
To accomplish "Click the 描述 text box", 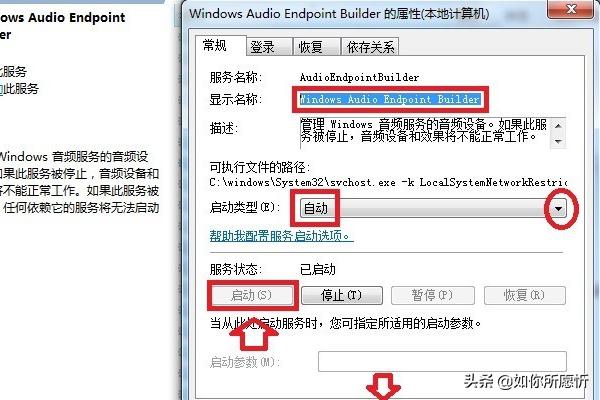I will click(x=425, y=133).
